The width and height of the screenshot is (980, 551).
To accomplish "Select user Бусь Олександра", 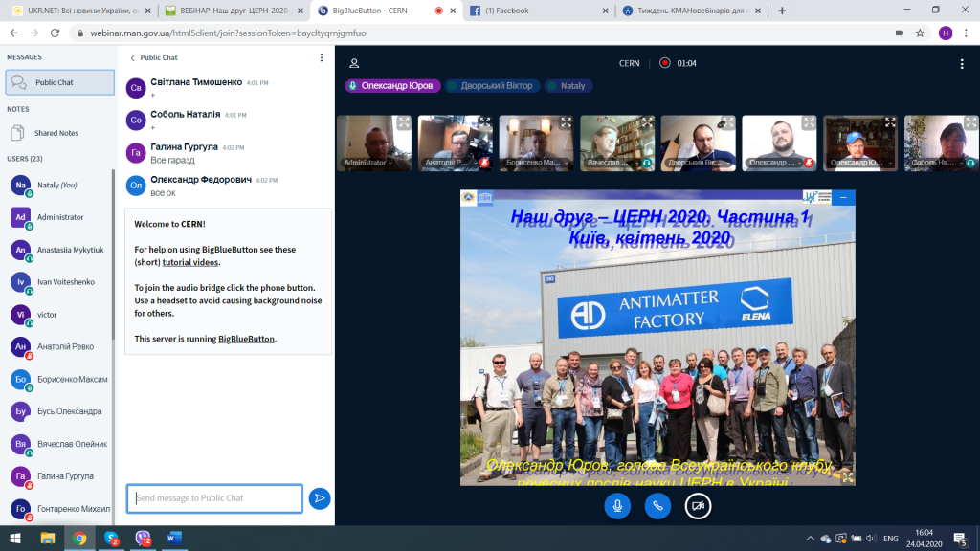I will [x=58, y=411].
